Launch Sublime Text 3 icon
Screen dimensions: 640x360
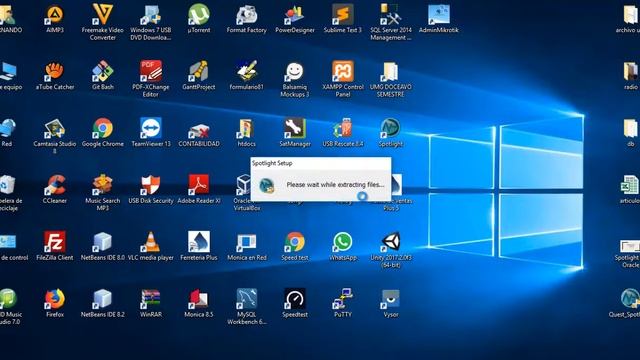(x=343, y=15)
